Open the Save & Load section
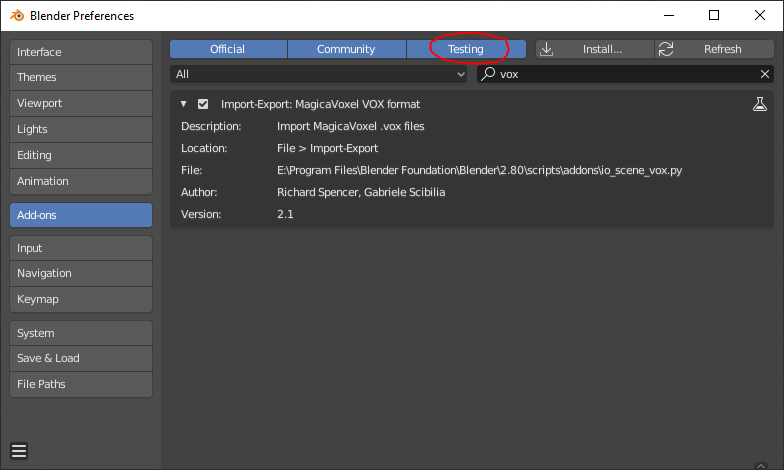Image resolution: width=784 pixels, height=470 pixels. 81,358
